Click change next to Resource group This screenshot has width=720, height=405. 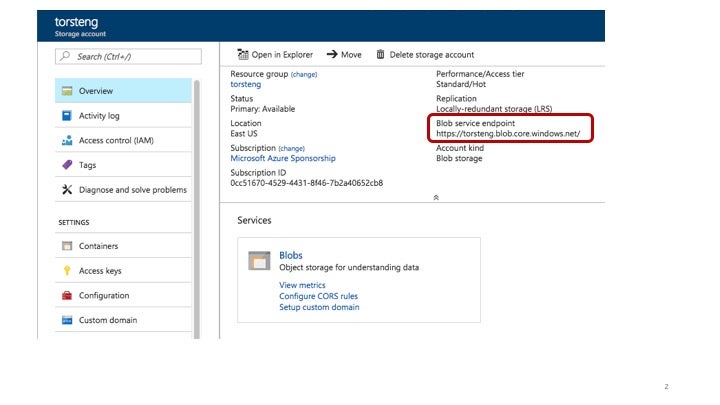click(304, 74)
